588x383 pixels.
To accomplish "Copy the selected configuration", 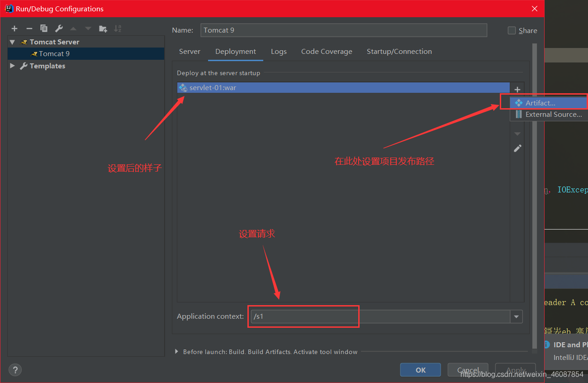I will point(44,29).
